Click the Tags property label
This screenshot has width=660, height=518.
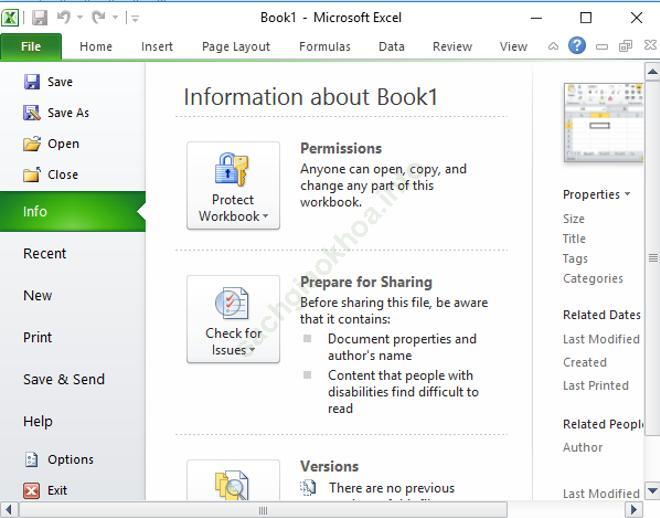pyautogui.click(x=575, y=258)
